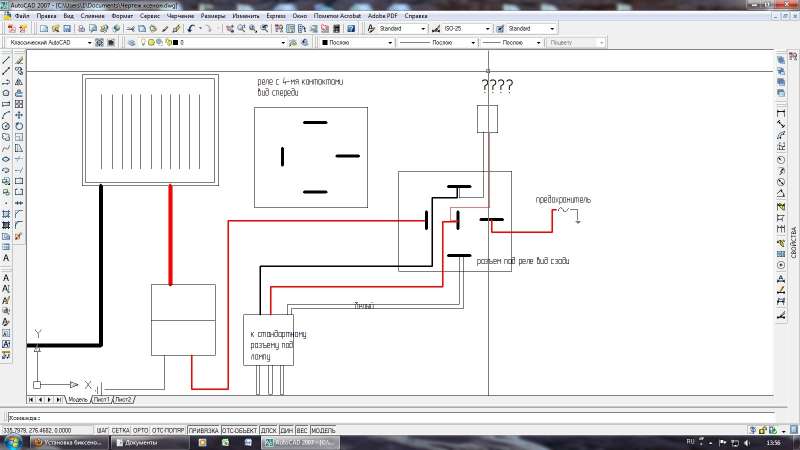Click the Open file icon

pos(56,29)
